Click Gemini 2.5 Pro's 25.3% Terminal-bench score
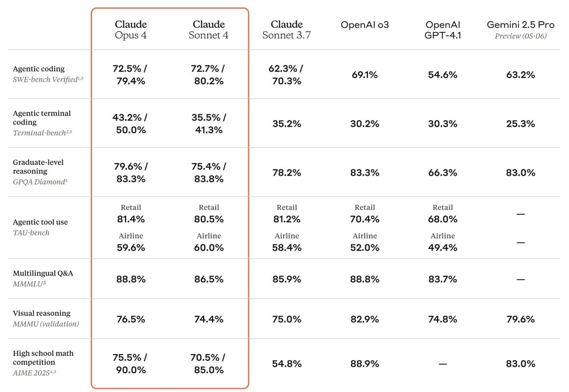This screenshot has width=569, height=392. [521, 124]
